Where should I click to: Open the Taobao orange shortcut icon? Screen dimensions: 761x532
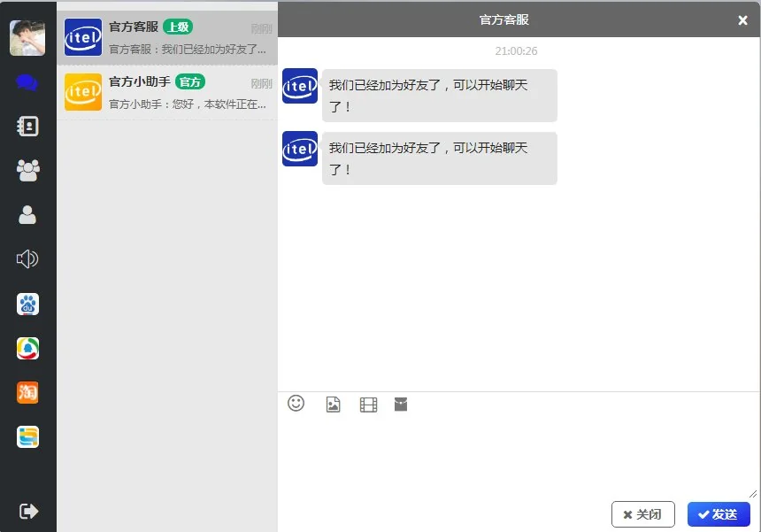tap(27, 392)
